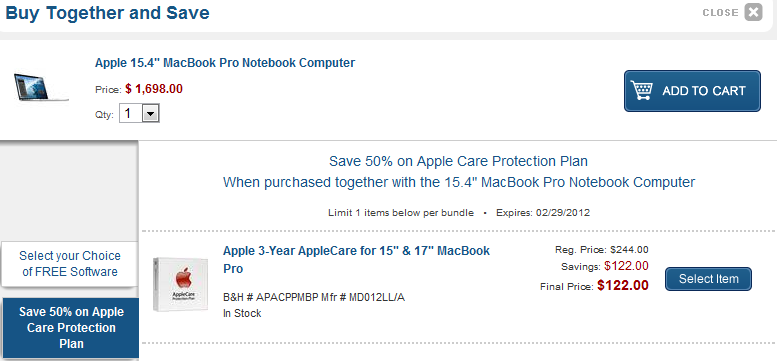Image resolution: width=777 pixels, height=361 pixels.
Task: Click the shopping cart icon on Add to Cart
Action: (x=642, y=91)
